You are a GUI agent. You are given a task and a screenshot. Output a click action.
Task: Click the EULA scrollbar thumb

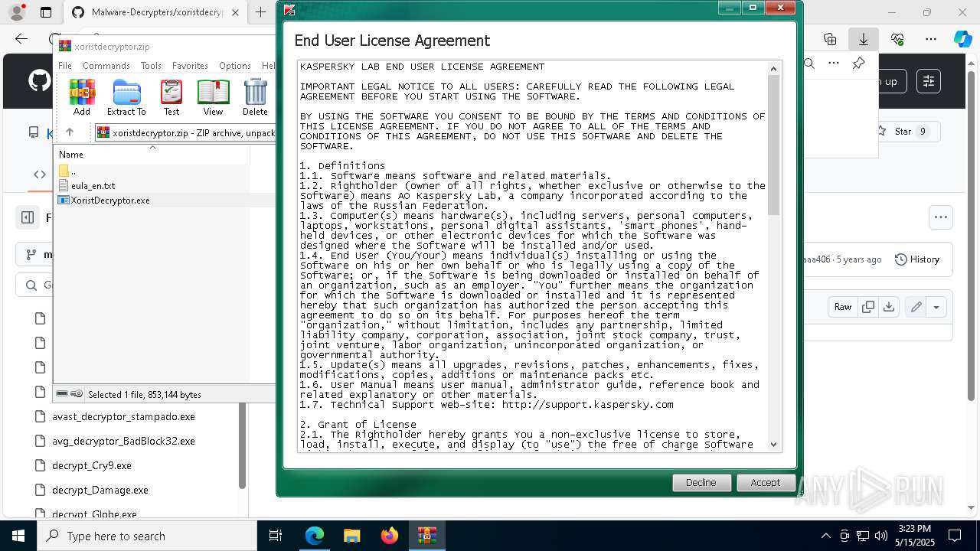(773, 145)
